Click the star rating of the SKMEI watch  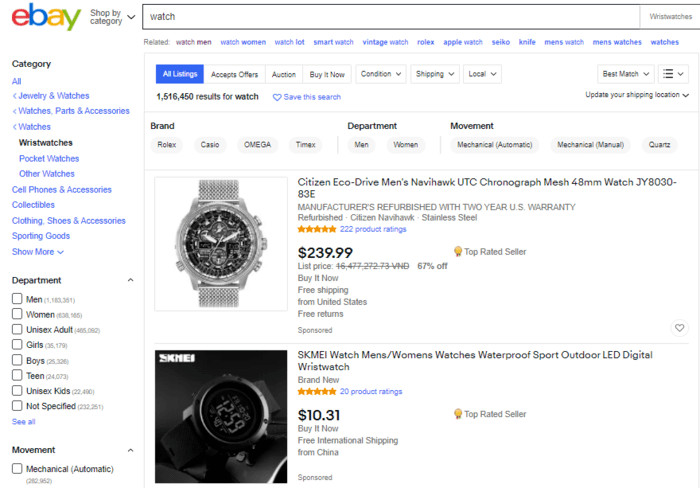click(317, 392)
